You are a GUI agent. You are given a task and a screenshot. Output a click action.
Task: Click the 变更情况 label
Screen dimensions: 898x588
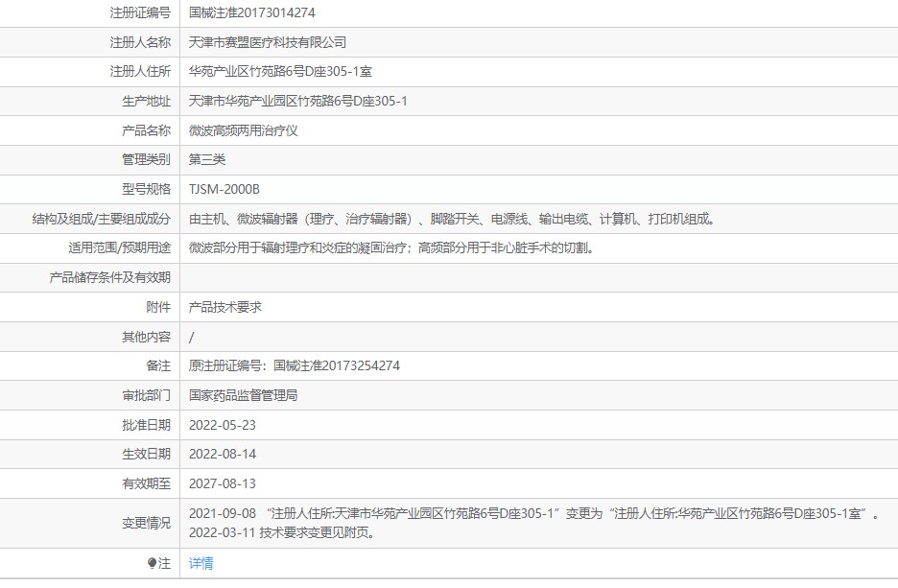[146, 524]
